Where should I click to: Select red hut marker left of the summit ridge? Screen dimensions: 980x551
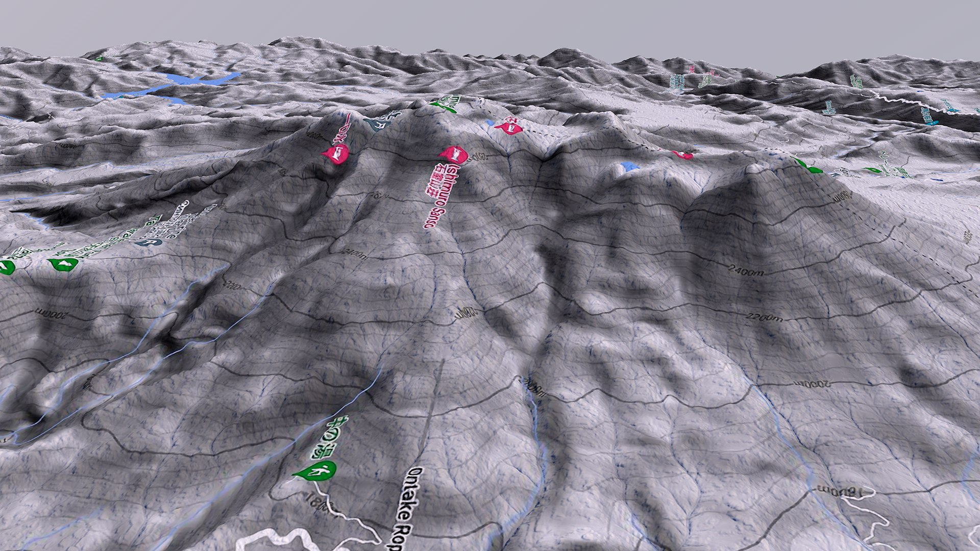(336, 153)
